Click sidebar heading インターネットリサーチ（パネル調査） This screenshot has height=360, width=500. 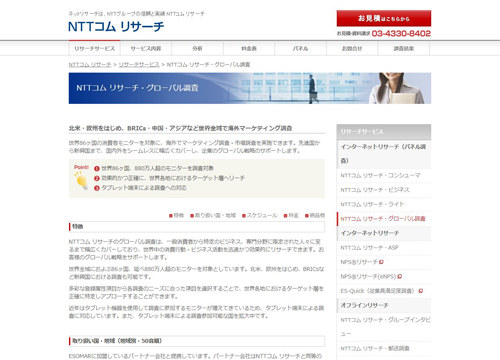point(384,154)
